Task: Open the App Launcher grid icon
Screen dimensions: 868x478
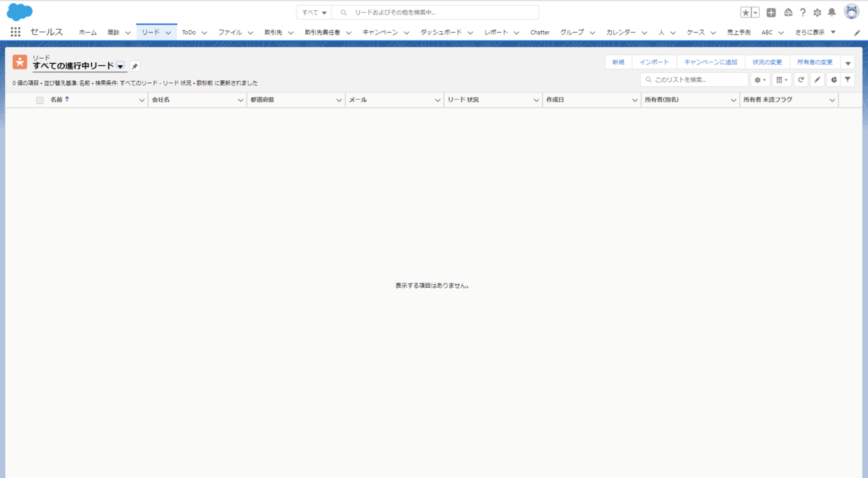Action: click(x=15, y=32)
